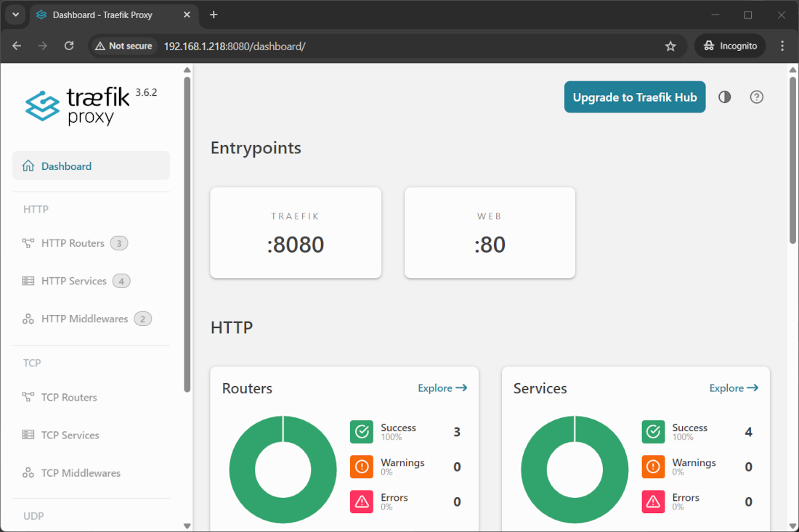Click the traefik :8080 entrypoint card

click(x=295, y=232)
